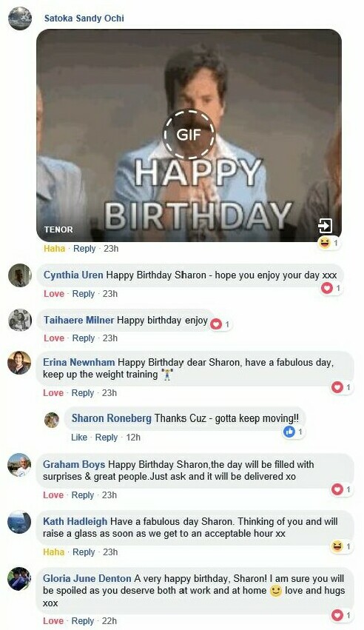
Task: Open the GIF share arrow icon
Action: pos(325,226)
